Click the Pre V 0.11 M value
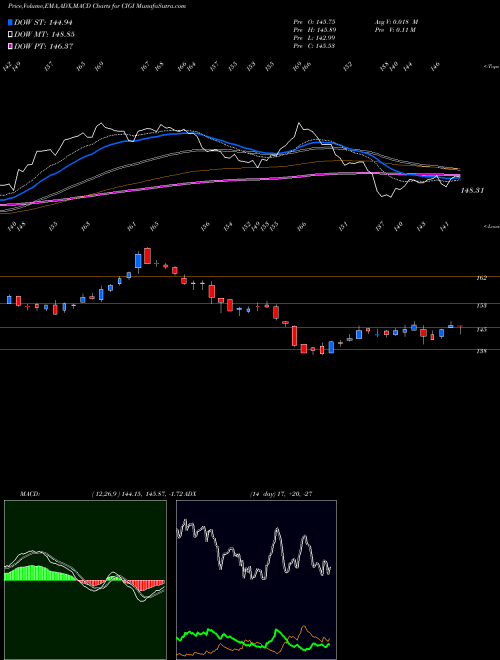This screenshot has height=660, width=500. click(x=395, y=30)
